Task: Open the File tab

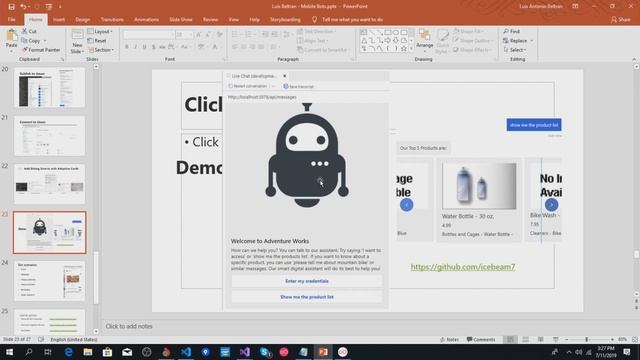Action: click(x=11, y=20)
